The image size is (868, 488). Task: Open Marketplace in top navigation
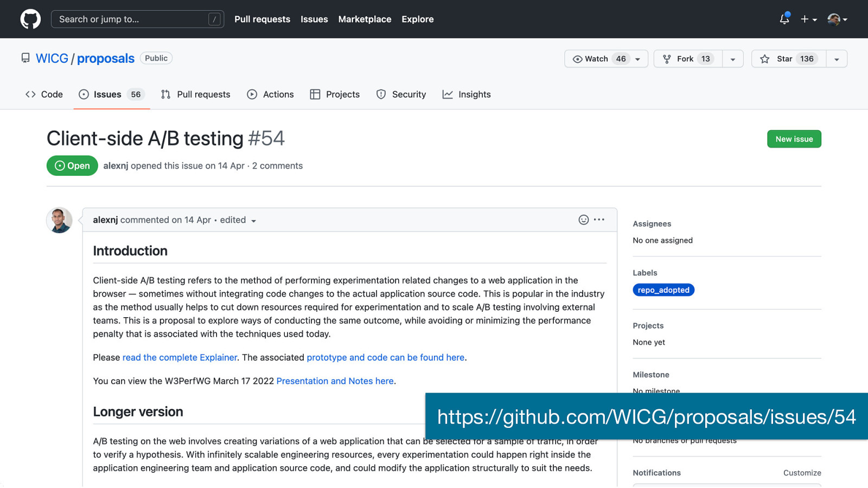click(x=365, y=19)
